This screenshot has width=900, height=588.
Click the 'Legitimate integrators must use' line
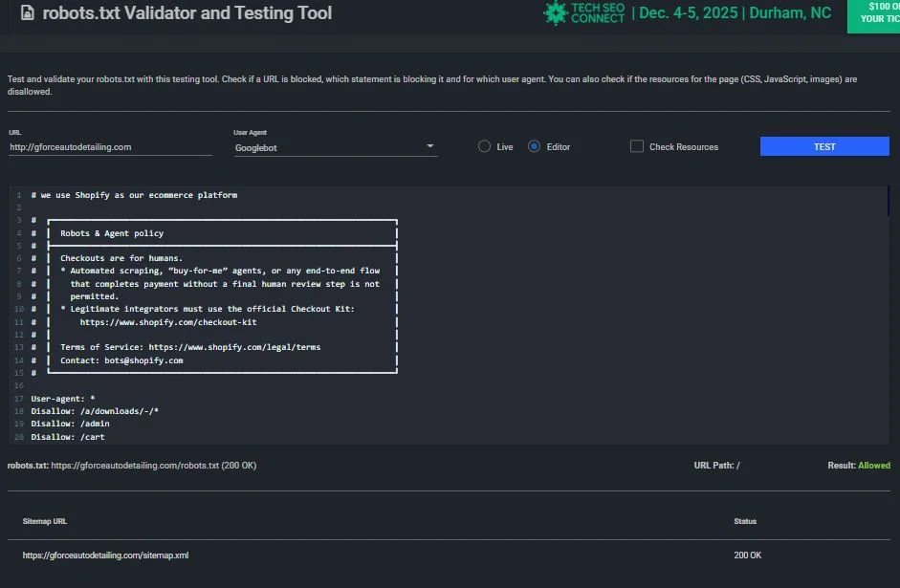208,309
